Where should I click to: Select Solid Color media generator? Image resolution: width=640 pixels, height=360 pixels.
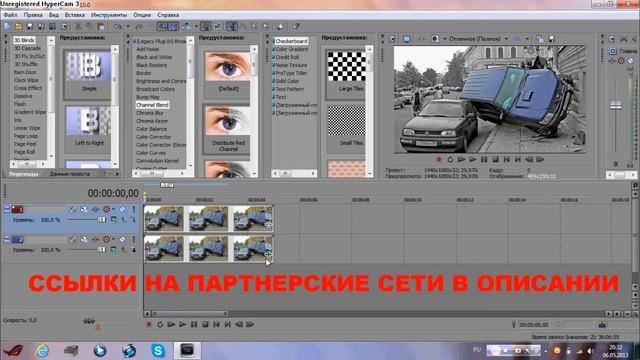point(287,81)
